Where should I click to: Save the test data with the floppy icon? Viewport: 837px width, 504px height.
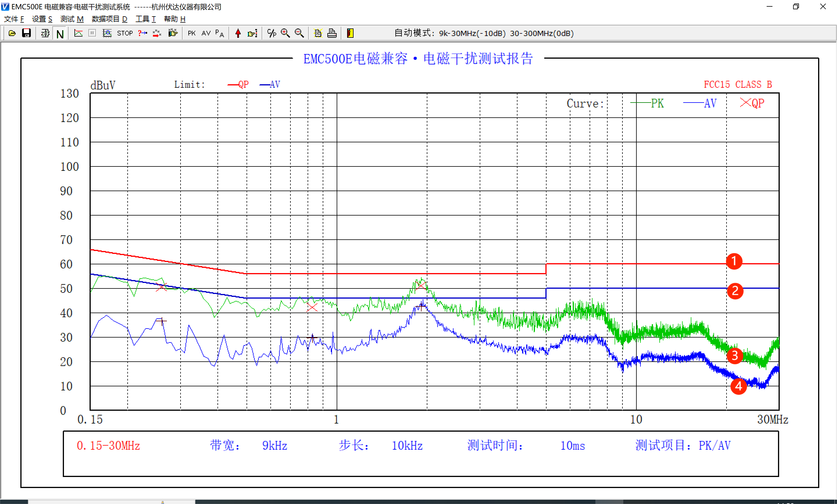[x=26, y=33]
